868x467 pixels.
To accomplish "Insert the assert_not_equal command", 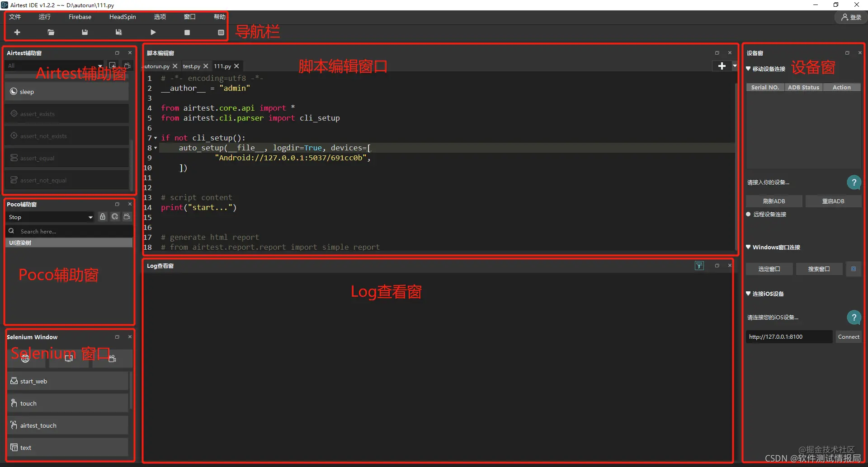I will click(67, 180).
